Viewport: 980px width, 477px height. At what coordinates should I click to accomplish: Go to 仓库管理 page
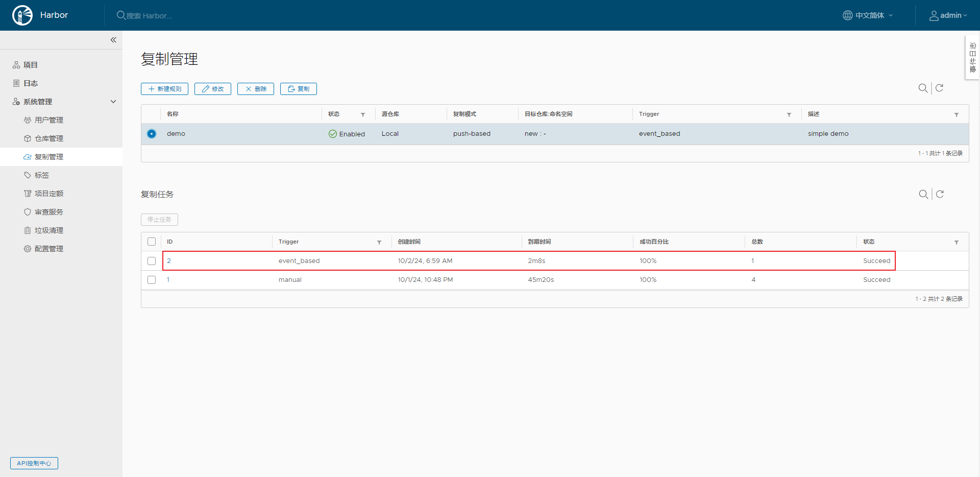[x=49, y=138]
